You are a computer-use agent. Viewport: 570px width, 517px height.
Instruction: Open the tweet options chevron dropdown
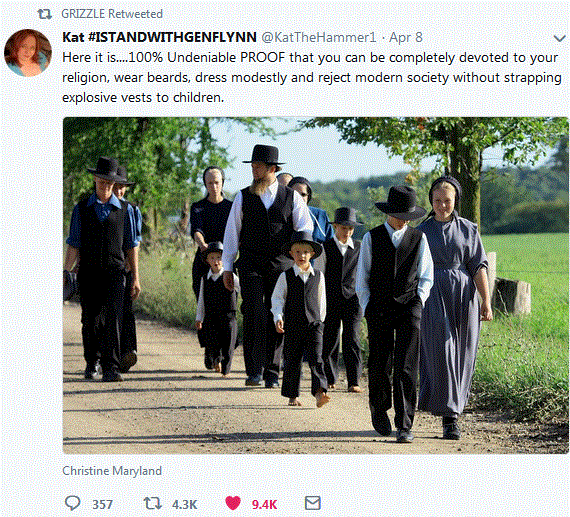[x=559, y=38]
